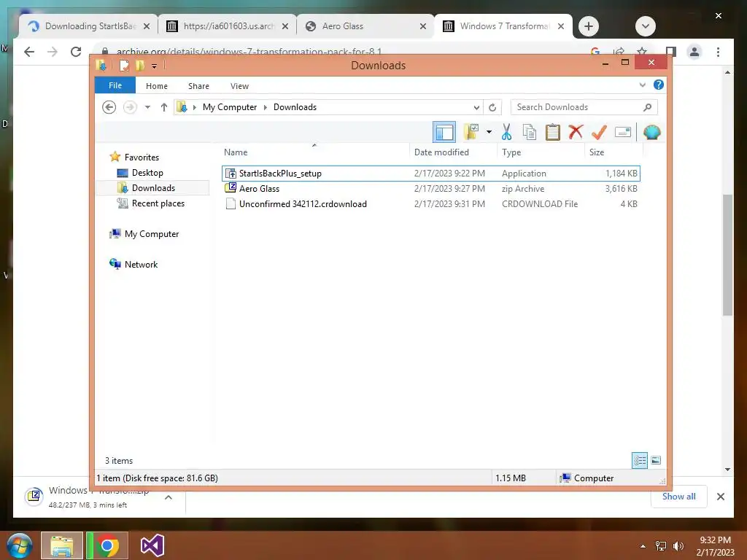747x560 pixels.
Task: Click the Copy toolbar icon
Action: (530, 132)
